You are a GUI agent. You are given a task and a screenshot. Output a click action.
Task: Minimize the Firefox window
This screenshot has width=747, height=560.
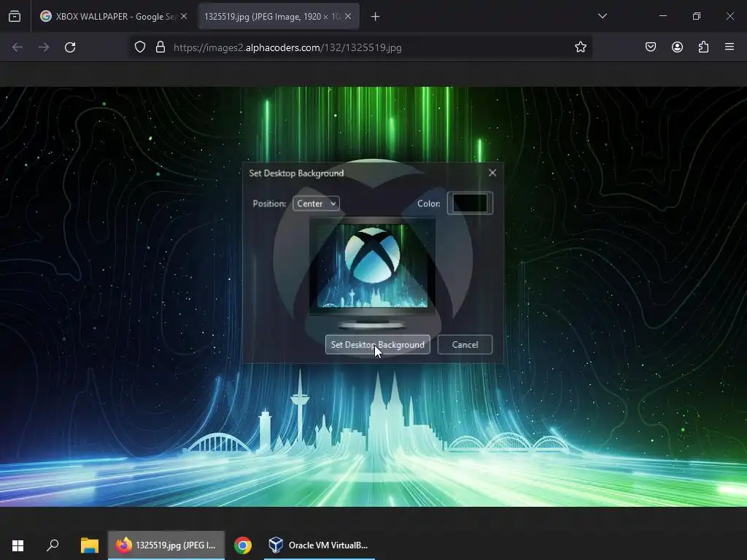(x=662, y=16)
